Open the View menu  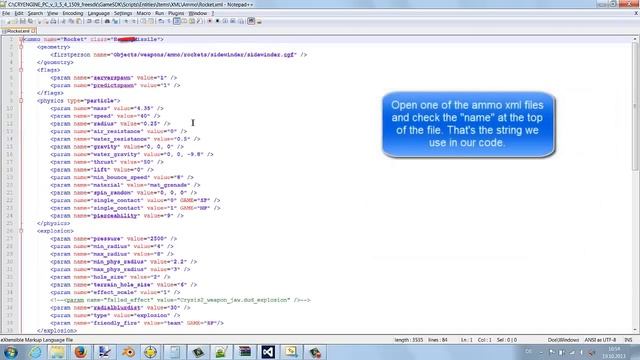click(x=53, y=13)
